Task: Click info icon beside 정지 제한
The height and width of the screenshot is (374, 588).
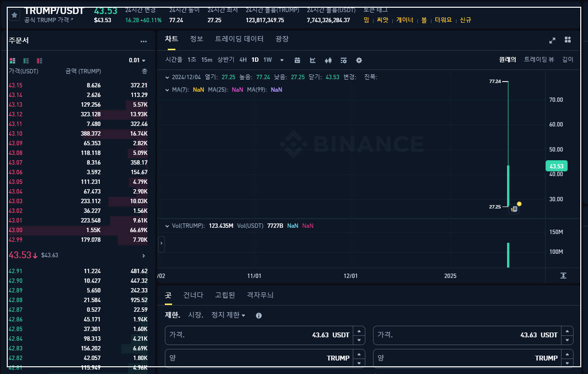Action: coord(259,316)
